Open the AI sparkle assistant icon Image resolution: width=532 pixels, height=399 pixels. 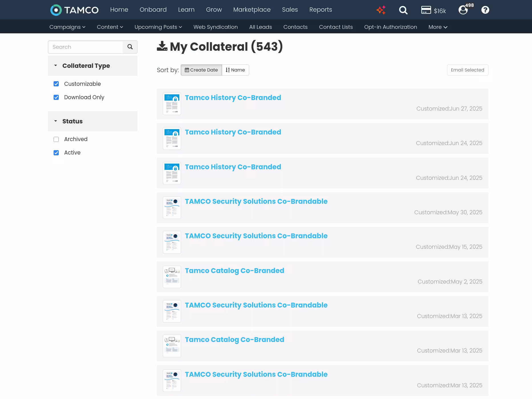point(381,10)
